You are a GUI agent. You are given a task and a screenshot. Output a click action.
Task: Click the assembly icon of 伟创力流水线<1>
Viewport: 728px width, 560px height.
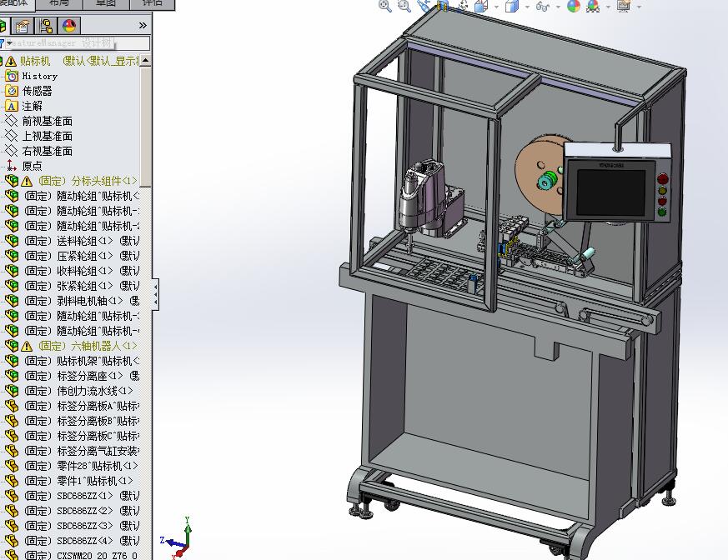point(11,391)
